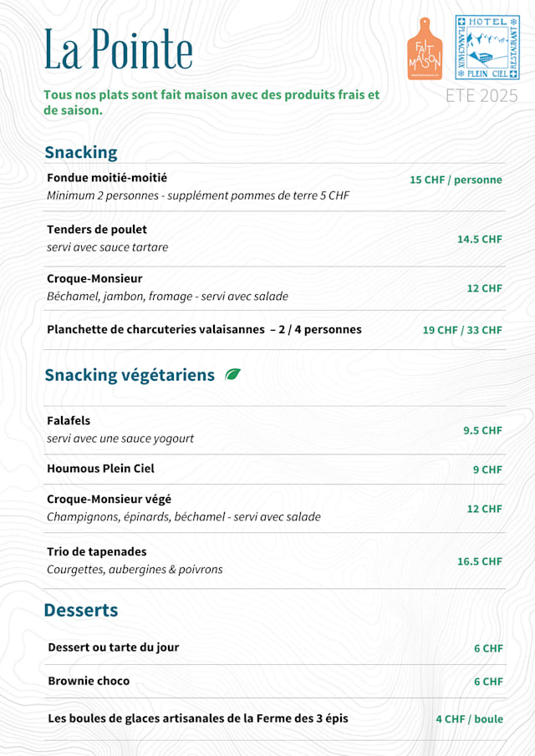Click the Trio de tapenades item
Screen dimensions: 535x756
click(96, 551)
